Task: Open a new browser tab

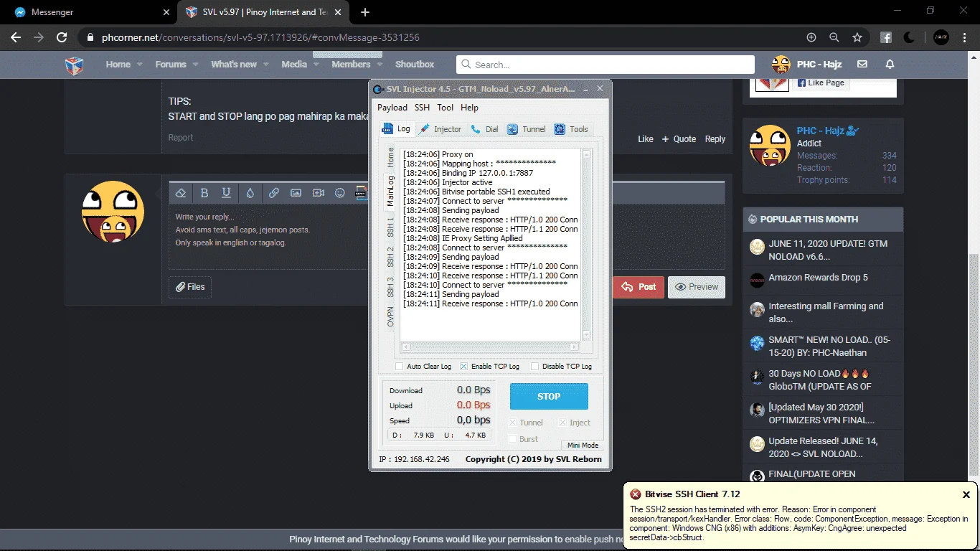Action: [365, 12]
